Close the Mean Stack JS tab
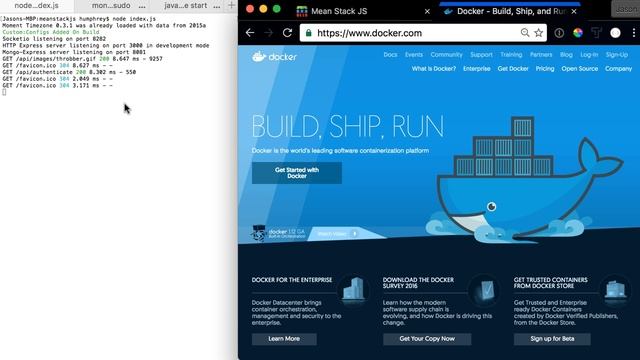 [x=427, y=11]
